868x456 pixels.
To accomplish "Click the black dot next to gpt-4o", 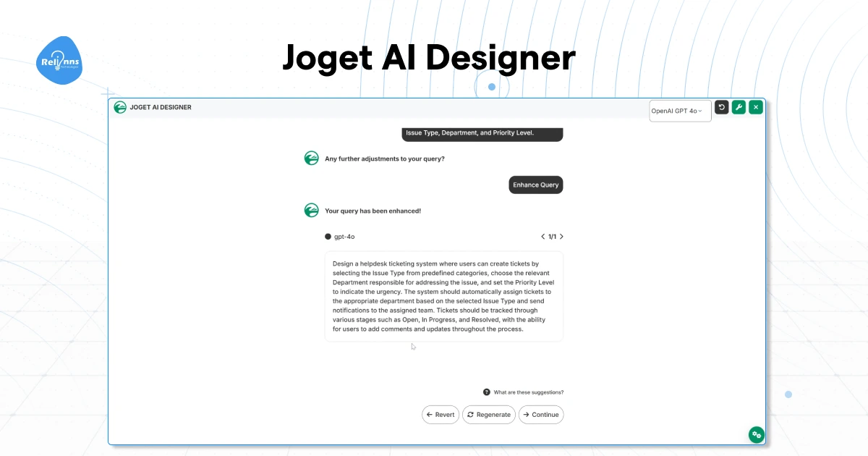I will tap(328, 237).
